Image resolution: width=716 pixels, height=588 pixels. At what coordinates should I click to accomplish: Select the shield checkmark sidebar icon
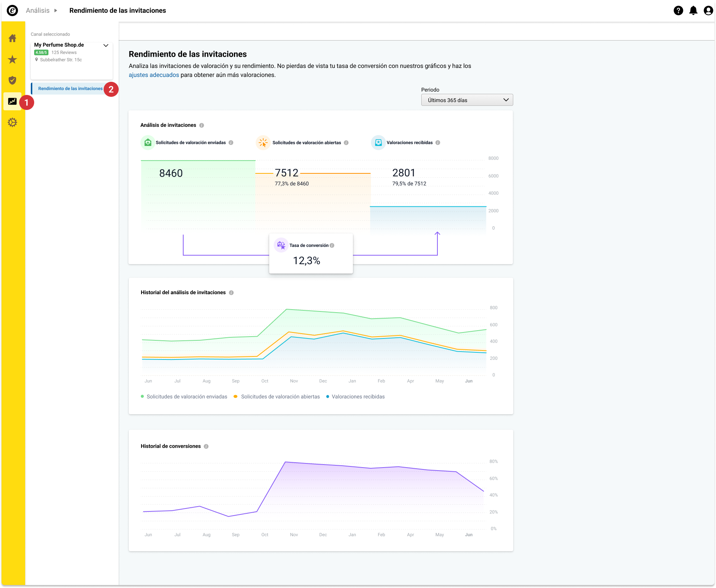(12, 80)
